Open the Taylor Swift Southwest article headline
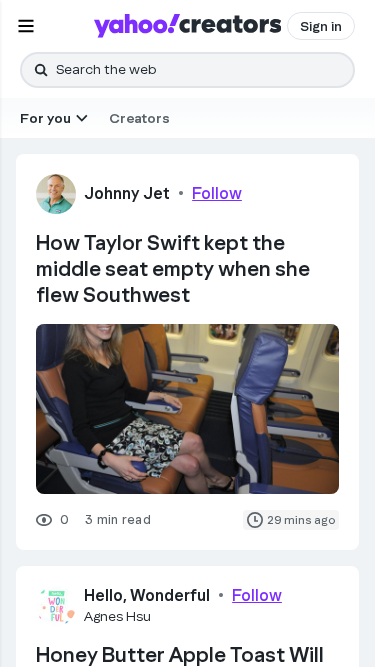The height and width of the screenshot is (667, 375). [173, 269]
